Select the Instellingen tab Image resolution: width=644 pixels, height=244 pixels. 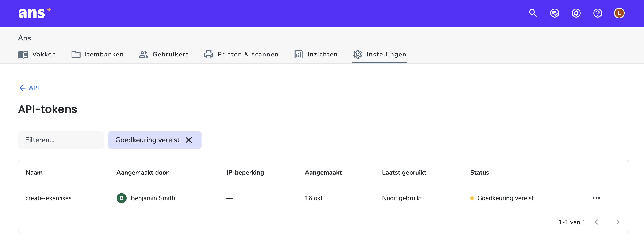[x=379, y=54]
